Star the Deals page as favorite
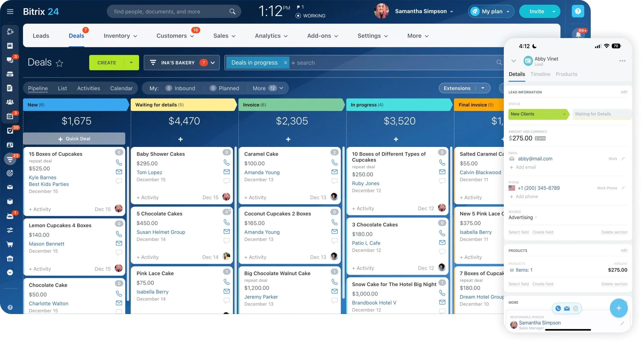Viewport: 644px width, 344px height. coord(59,63)
